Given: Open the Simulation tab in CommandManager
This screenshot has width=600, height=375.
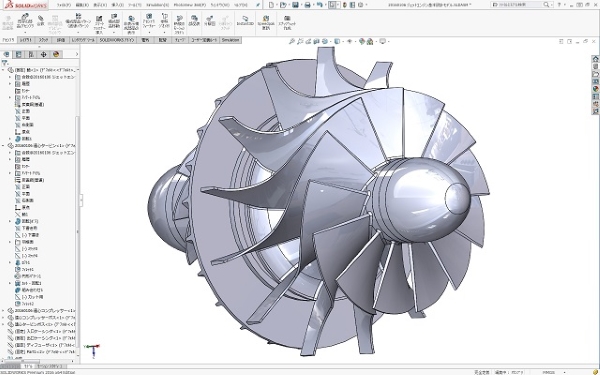Looking at the screenshot, I should coord(230,40).
